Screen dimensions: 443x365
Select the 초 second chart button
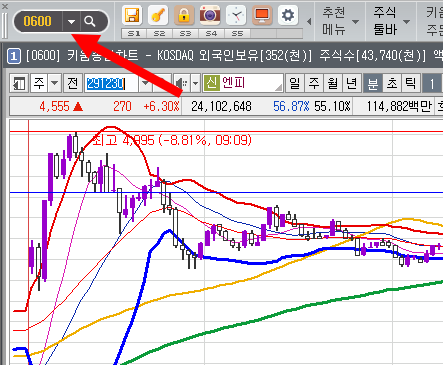(392, 83)
